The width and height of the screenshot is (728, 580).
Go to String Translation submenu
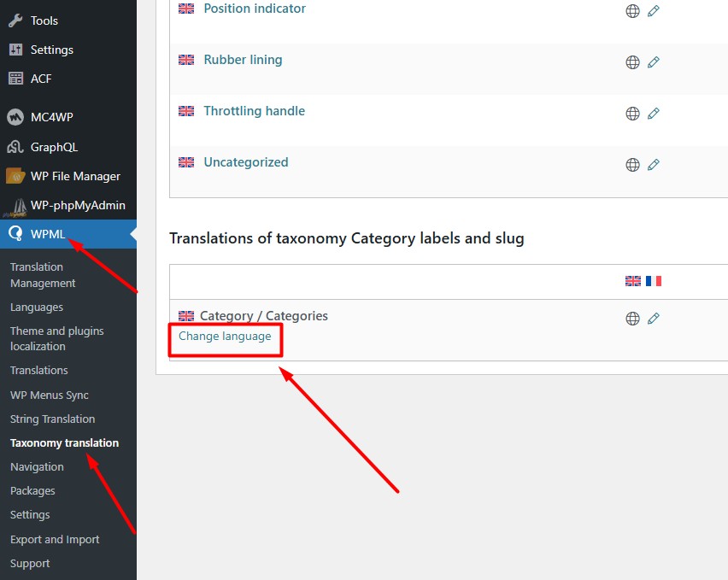(52, 419)
